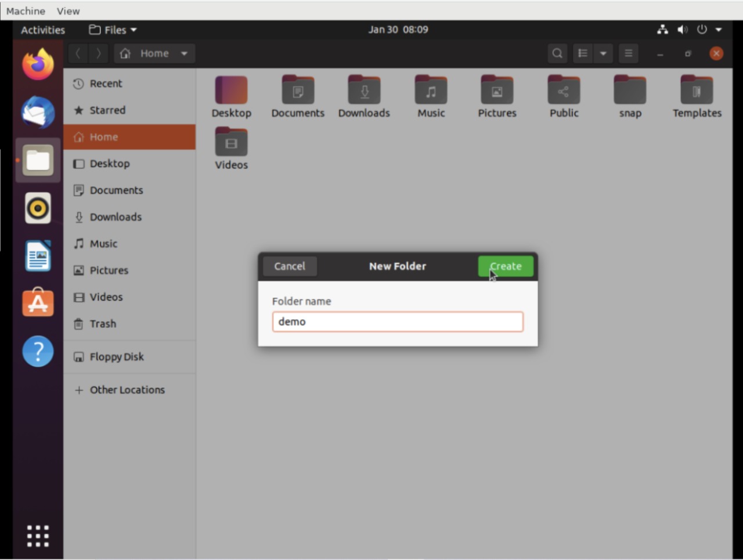Screen dimensions: 743x560
Task: Open LibreOffice Writer from the dock
Action: coord(37,255)
